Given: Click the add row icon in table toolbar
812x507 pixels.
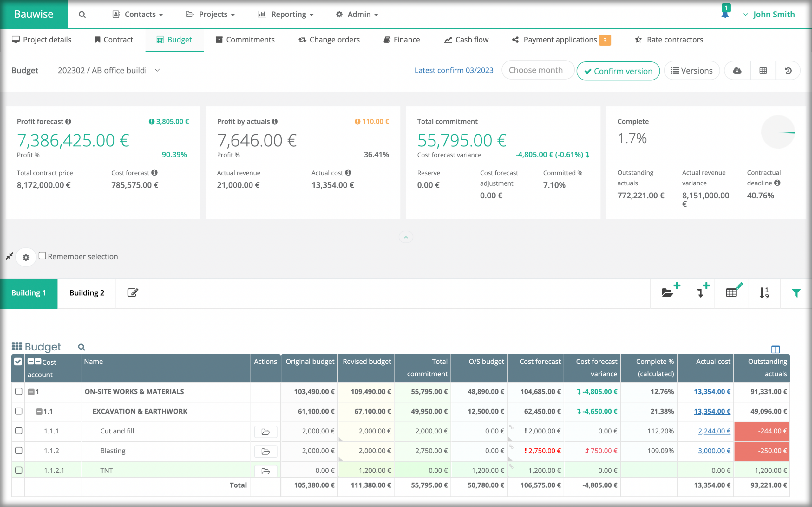Looking at the screenshot, I should (x=702, y=293).
